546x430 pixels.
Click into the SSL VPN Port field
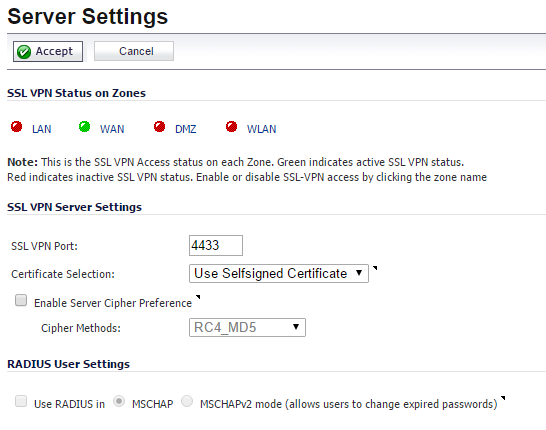click(x=216, y=245)
